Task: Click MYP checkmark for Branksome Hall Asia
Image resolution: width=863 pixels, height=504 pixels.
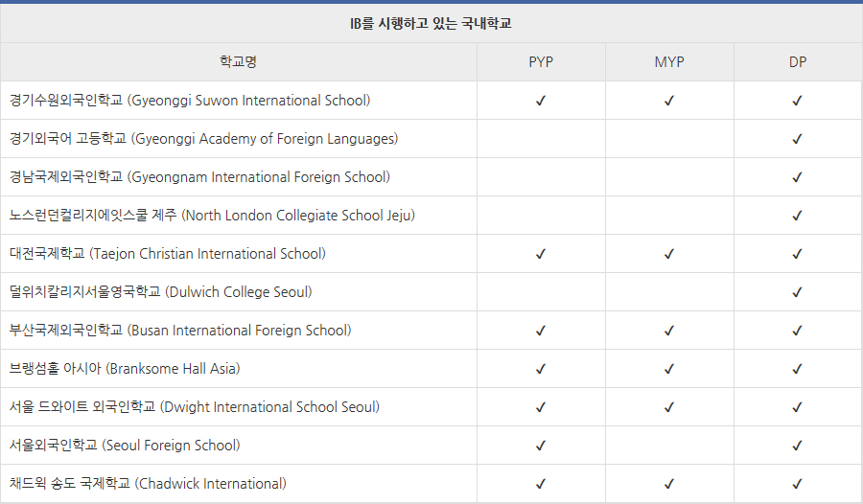Action: coord(668,369)
